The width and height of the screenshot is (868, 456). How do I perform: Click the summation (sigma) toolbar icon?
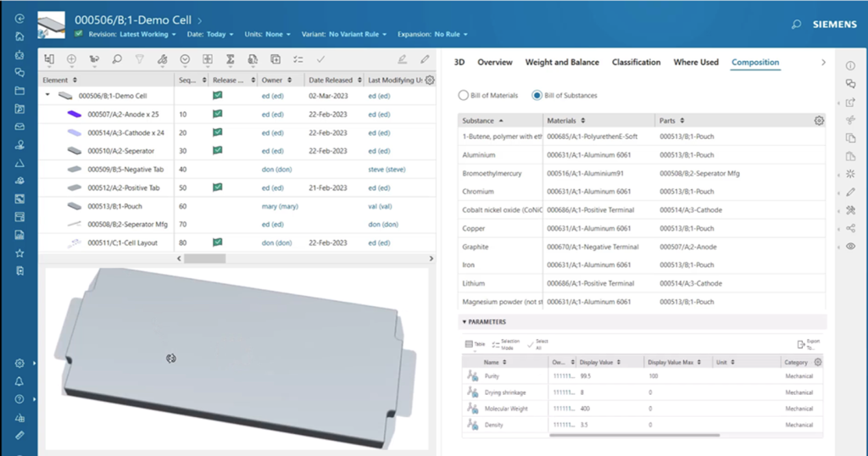click(230, 59)
